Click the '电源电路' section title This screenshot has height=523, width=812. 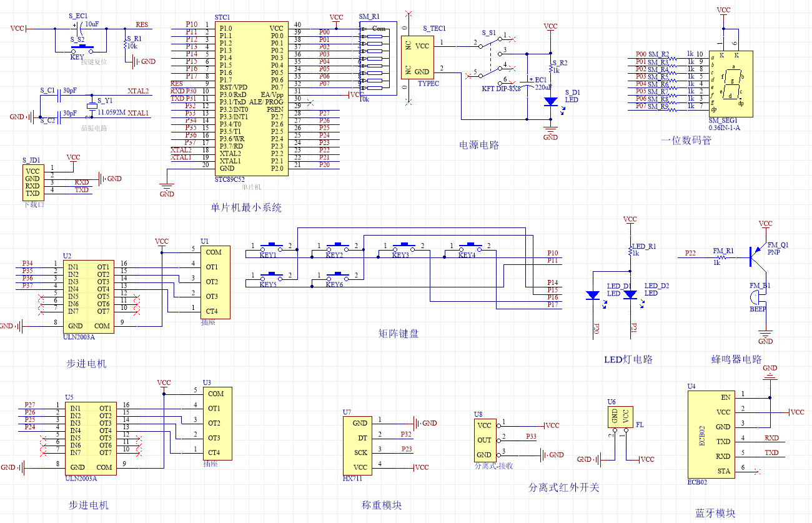coord(479,145)
